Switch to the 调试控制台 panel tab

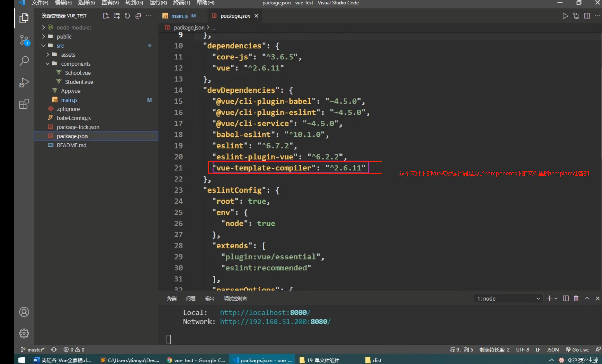235,298
